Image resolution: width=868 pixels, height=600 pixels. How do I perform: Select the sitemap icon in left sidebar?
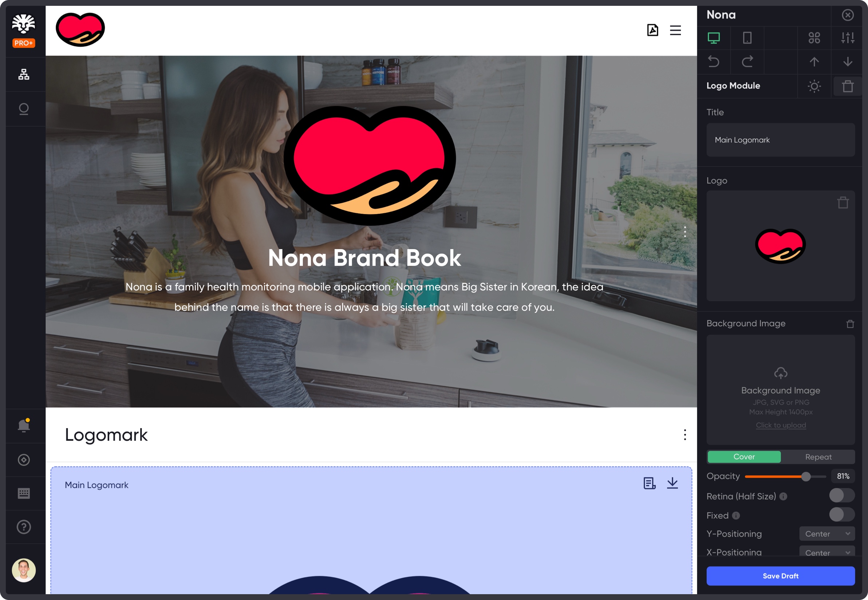tap(24, 74)
